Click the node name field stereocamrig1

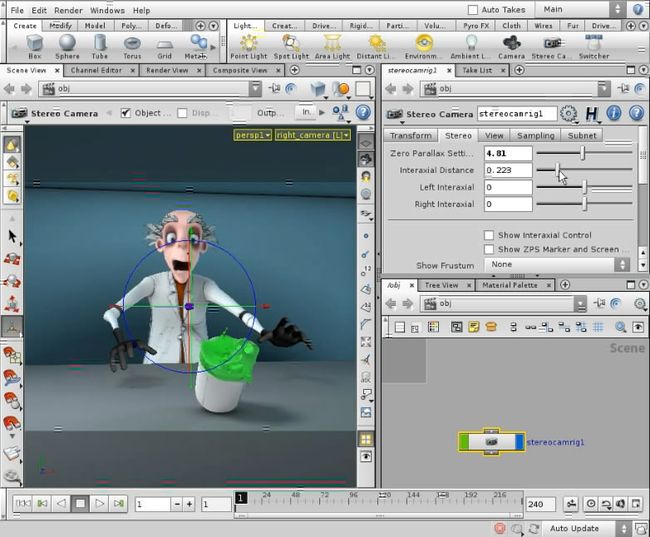coord(517,114)
